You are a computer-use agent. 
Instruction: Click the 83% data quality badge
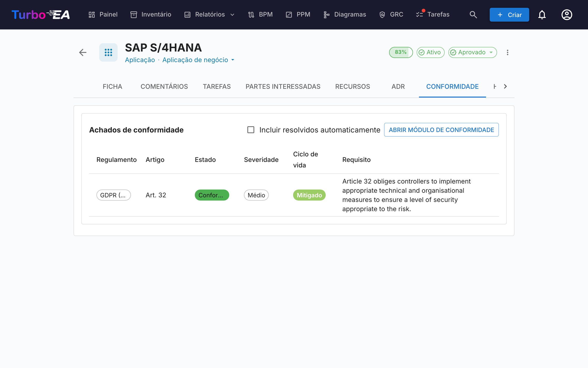coord(401,52)
